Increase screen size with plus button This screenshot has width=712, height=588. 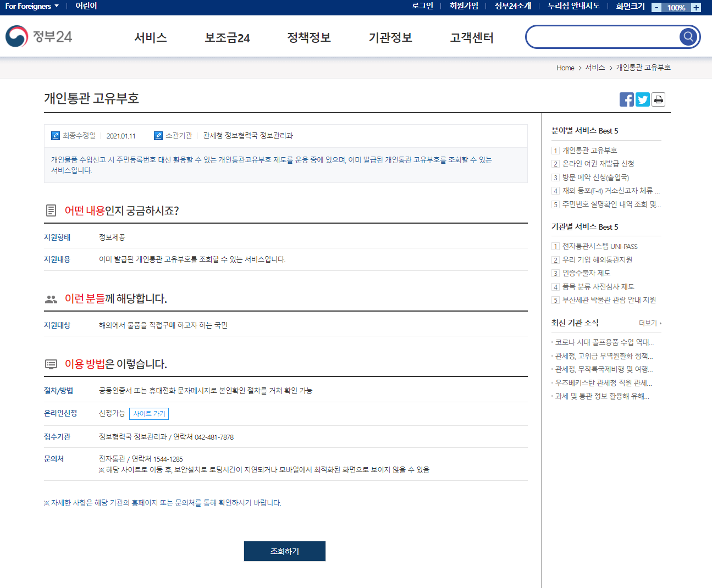click(x=696, y=7)
